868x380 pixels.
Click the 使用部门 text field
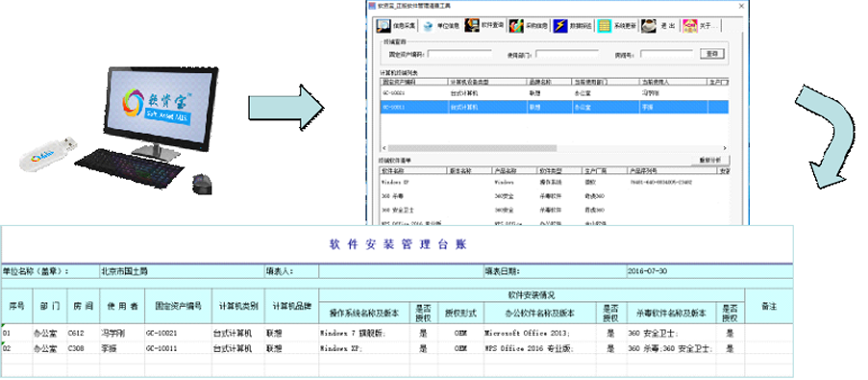pyautogui.click(x=567, y=54)
